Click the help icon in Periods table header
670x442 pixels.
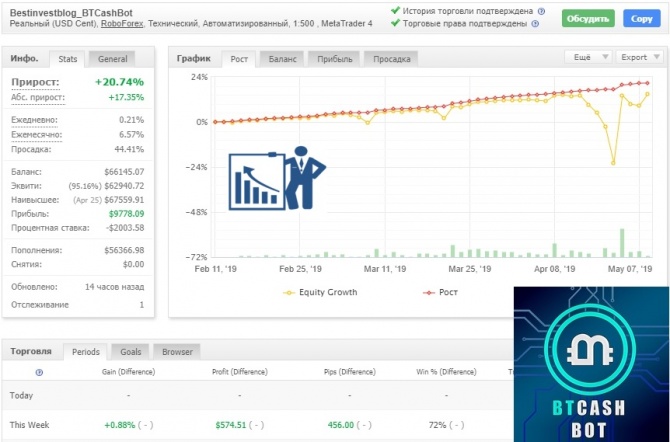coord(39,372)
